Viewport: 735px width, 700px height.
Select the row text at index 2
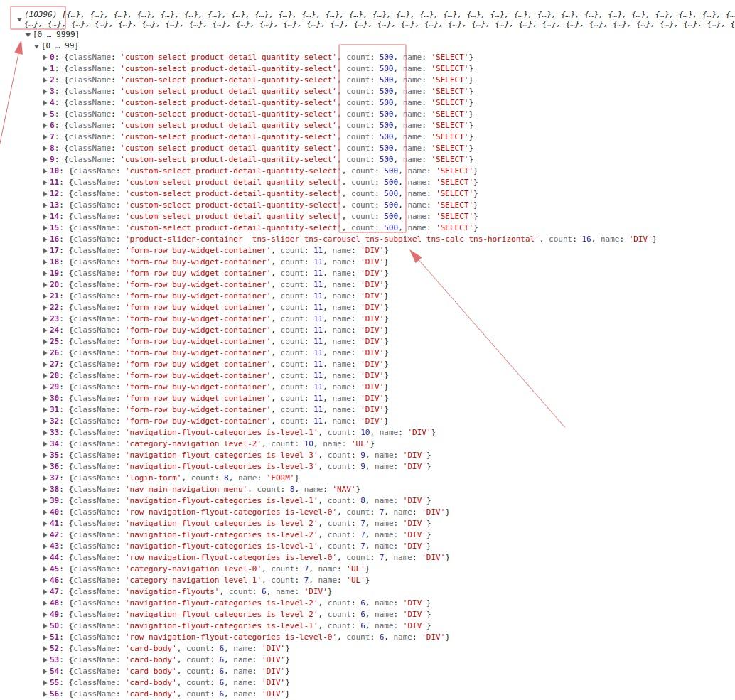click(x=262, y=80)
